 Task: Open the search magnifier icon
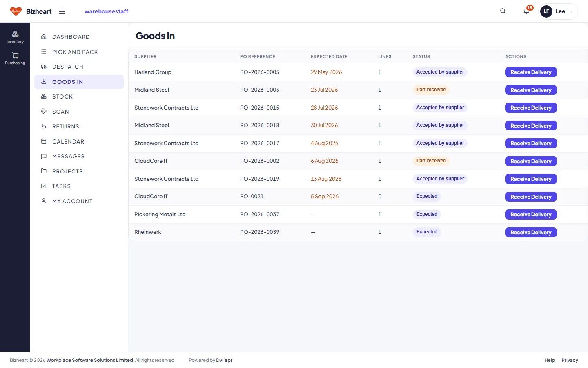click(x=503, y=11)
